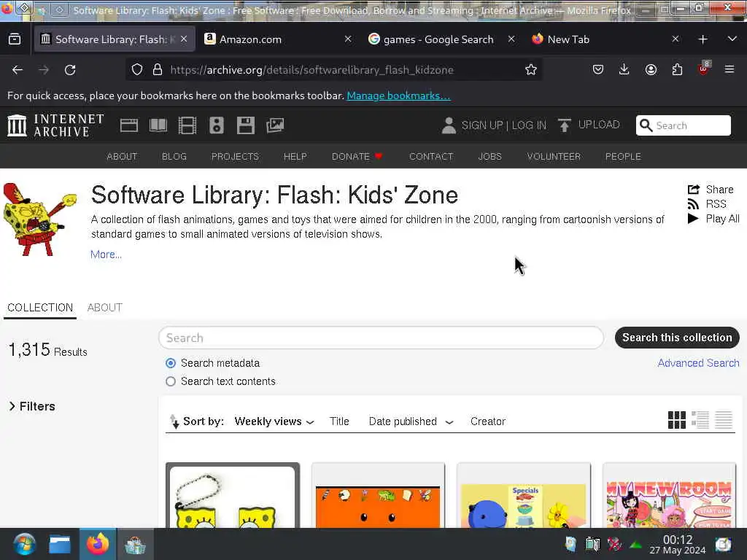
Task: Click the tracking protection shield icon
Action: coord(137,69)
